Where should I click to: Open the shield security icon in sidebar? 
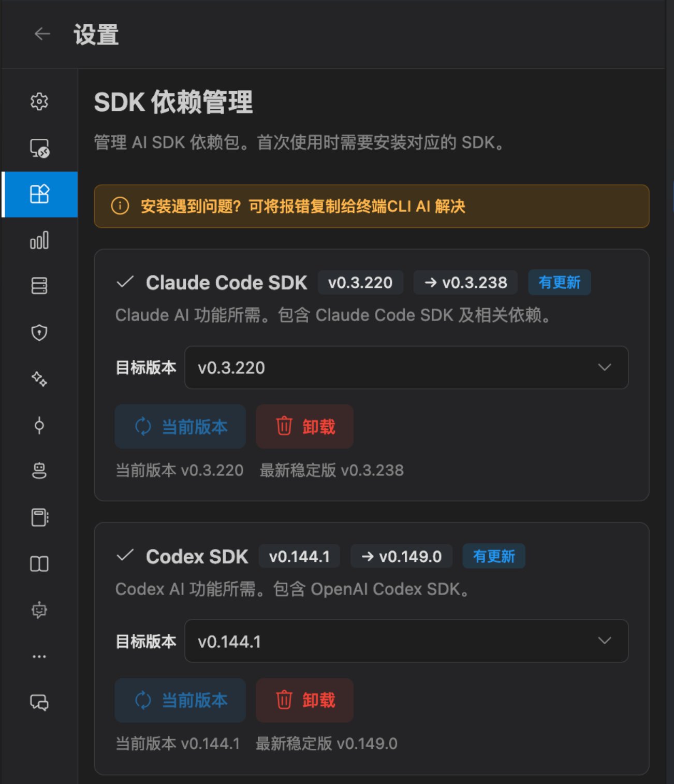coord(39,332)
